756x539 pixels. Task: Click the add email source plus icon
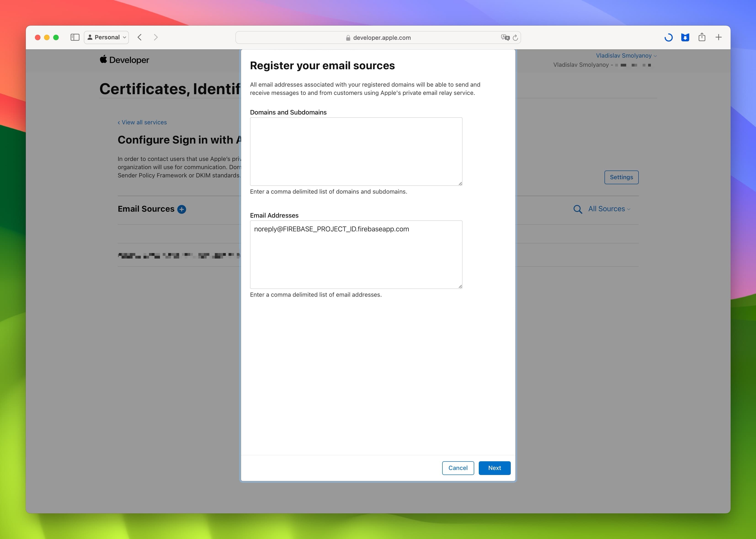(x=181, y=209)
